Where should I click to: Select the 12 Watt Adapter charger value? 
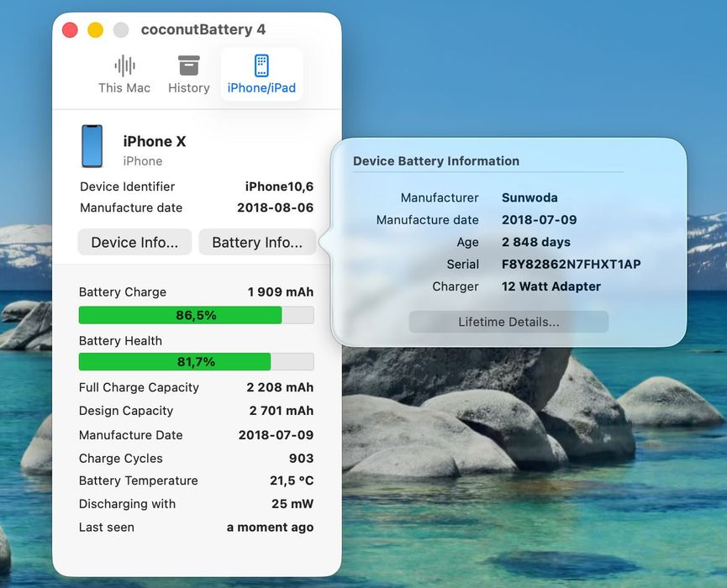click(x=551, y=286)
